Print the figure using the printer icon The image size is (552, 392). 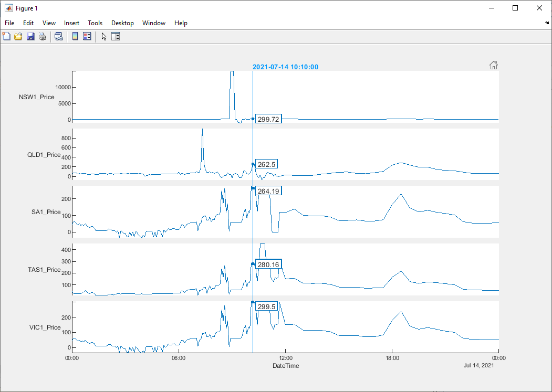(43, 36)
